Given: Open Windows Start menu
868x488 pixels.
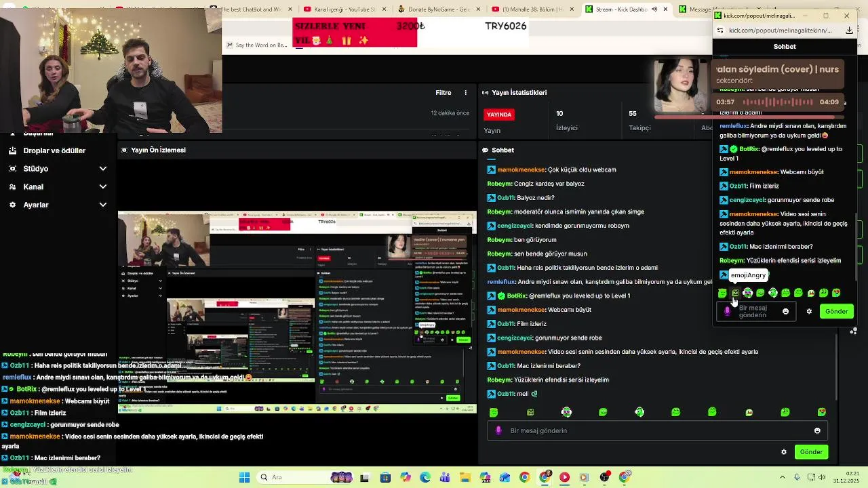Looking at the screenshot, I should (245, 478).
